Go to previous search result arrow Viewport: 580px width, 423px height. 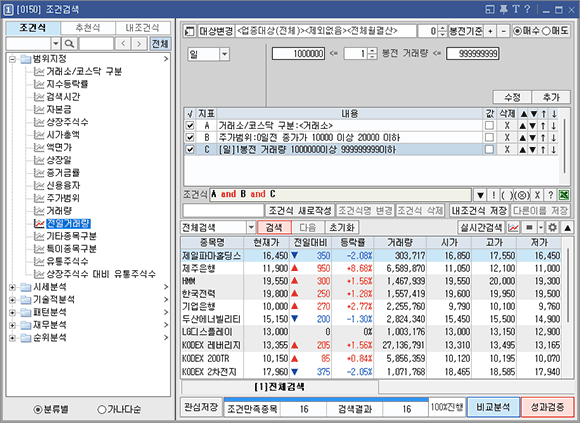tap(123, 44)
